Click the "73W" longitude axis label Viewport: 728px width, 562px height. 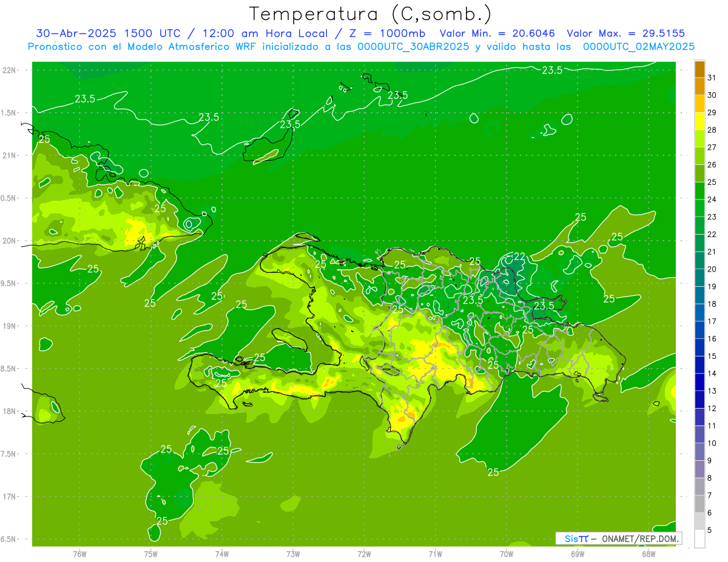pos(293,554)
